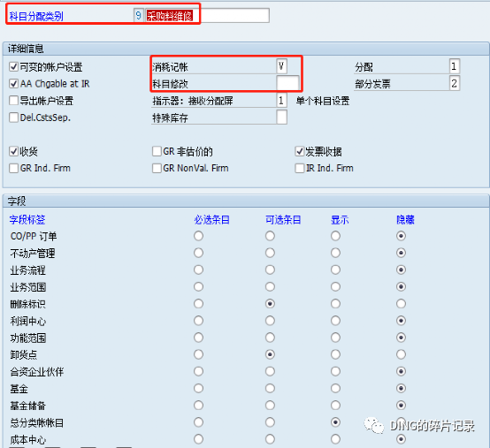Click the 部分发票 value field
Viewport: 490px width, 448px height.
(x=455, y=83)
